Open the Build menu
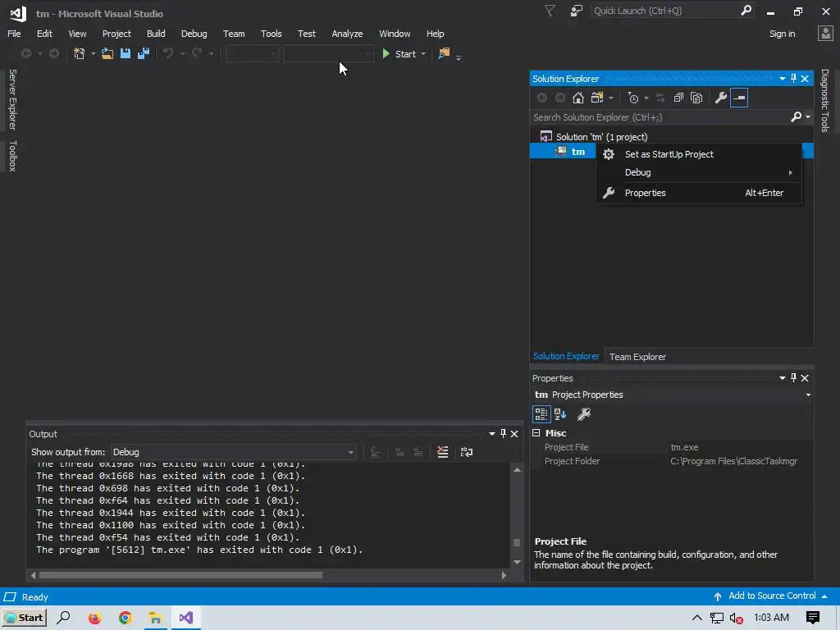This screenshot has height=630, width=840. tap(156, 34)
